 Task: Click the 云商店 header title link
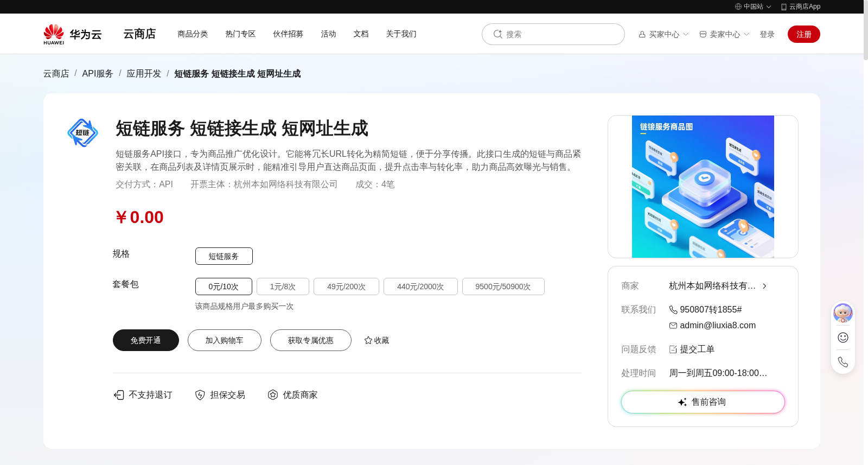point(139,34)
